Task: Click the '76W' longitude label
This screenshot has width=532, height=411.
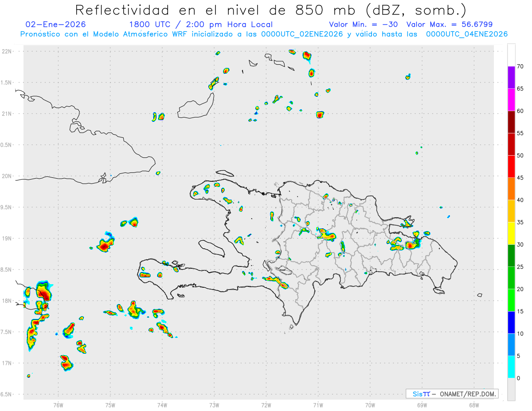Action: 58,405
